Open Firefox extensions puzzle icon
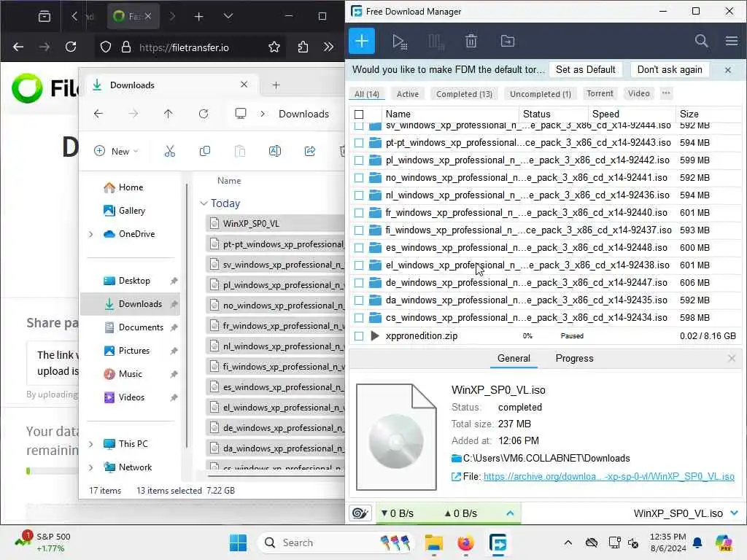The height and width of the screenshot is (560, 747). tap(303, 47)
